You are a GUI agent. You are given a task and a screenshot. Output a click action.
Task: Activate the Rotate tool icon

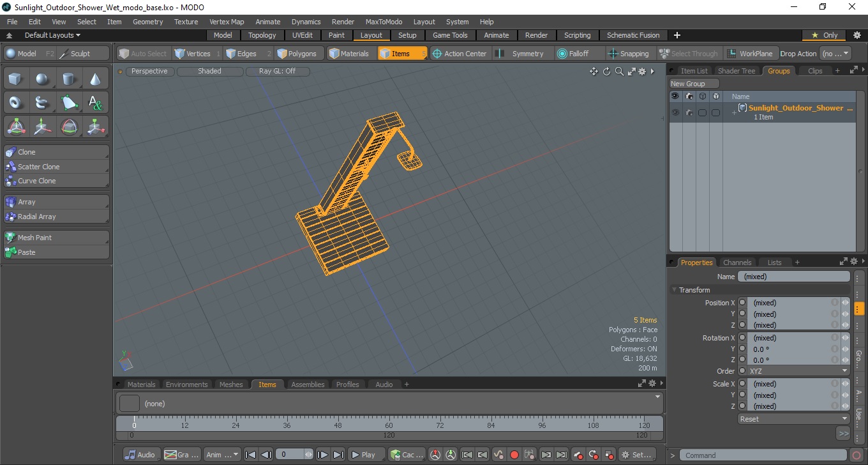68,126
